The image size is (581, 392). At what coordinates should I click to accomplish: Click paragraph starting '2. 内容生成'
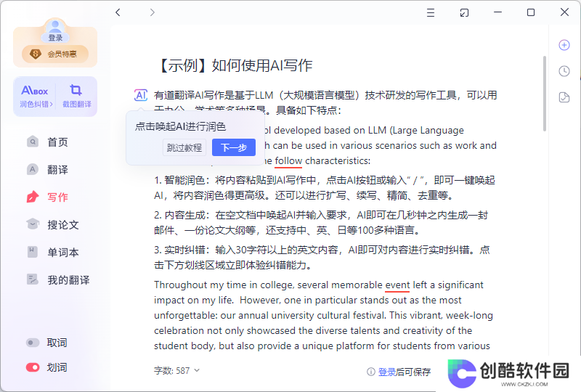pos(321,223)
